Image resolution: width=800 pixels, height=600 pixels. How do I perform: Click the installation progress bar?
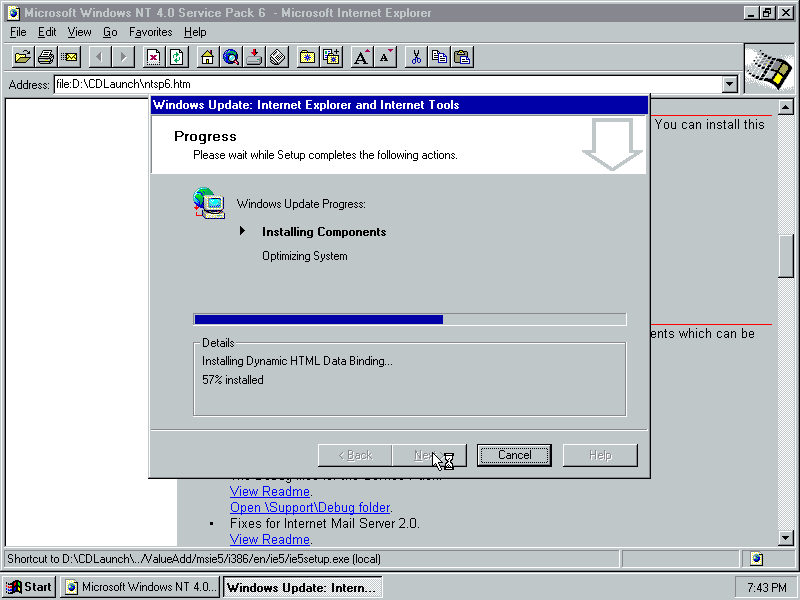409,319
